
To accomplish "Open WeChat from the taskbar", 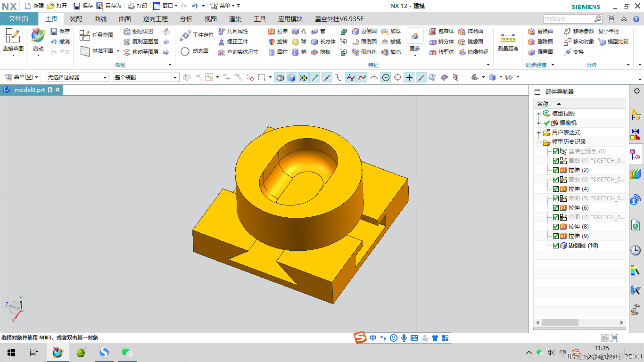I will click(127, 352).
